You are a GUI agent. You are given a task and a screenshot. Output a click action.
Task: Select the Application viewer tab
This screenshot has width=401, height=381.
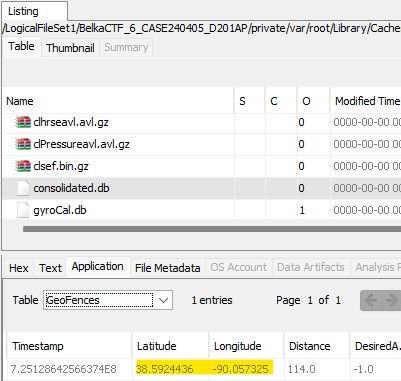click(x=98, y=266)
